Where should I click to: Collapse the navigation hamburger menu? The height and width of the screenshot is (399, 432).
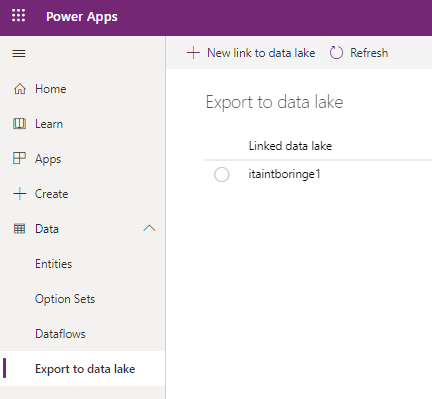(x=19, y=53)
